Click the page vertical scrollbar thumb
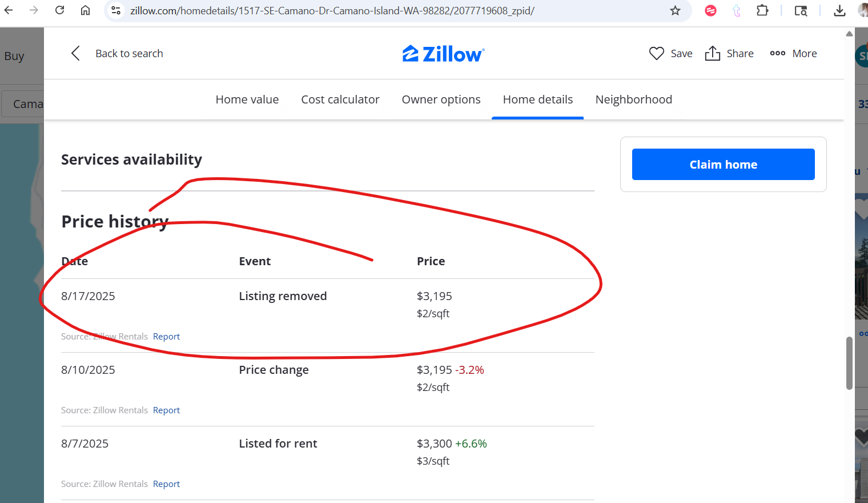Screen dimensions: 868x503 [849, 364]
